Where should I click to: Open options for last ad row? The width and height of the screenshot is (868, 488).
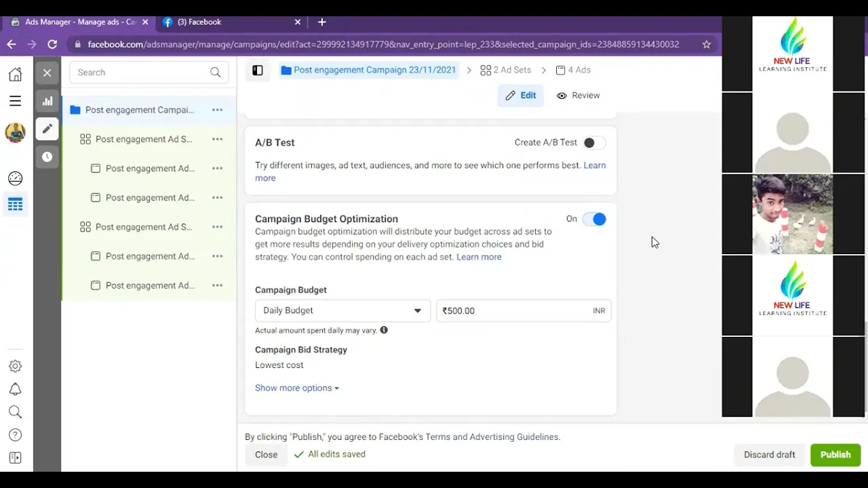click(x=217, y=285)
